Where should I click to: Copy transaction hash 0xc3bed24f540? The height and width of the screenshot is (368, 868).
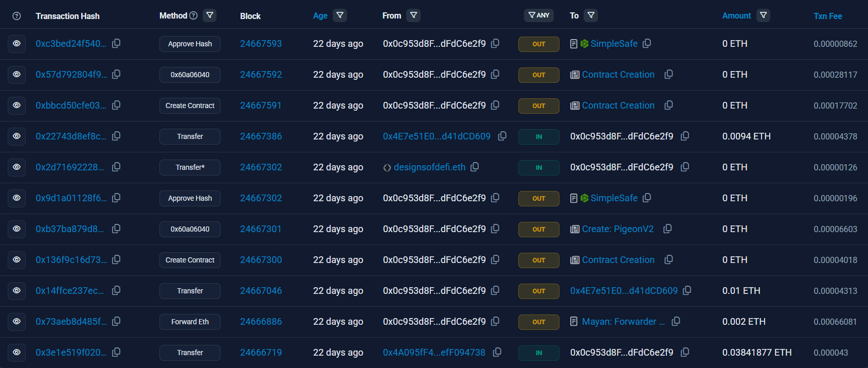(x=116, y=43)
